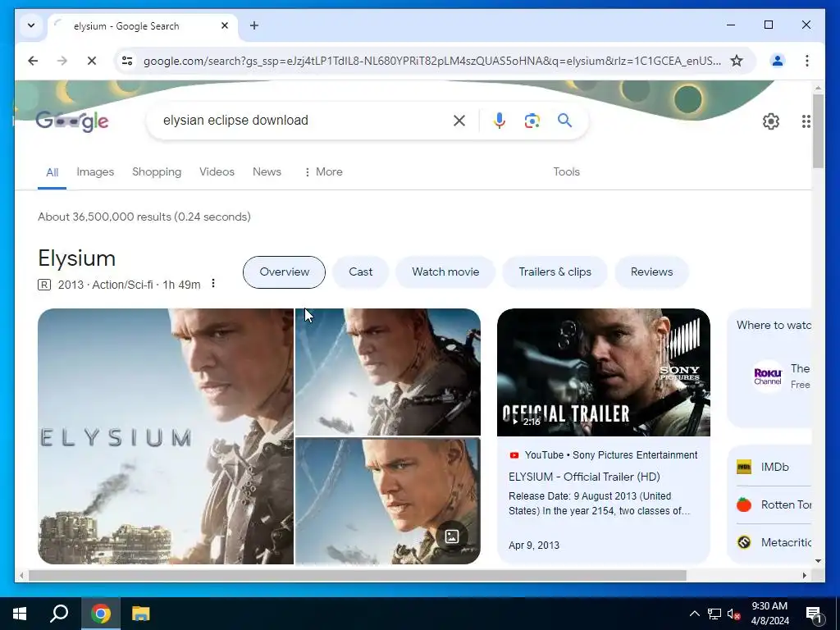Switch to the Images tab
Viewport: 840px width, 630px height.
(95, 172)
